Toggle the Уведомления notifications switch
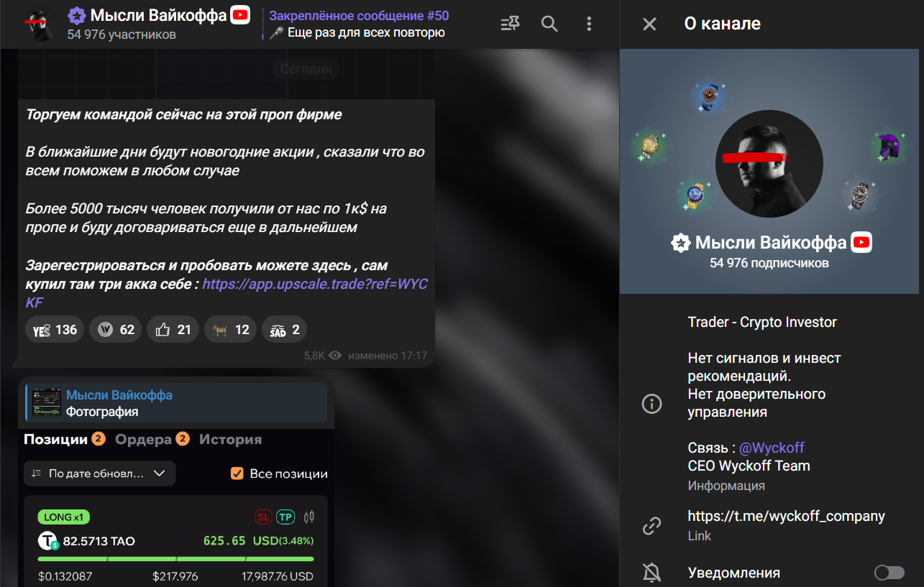The width and height of the screenshot is (924, 587). pyautogui.click(x=889, y=573)
